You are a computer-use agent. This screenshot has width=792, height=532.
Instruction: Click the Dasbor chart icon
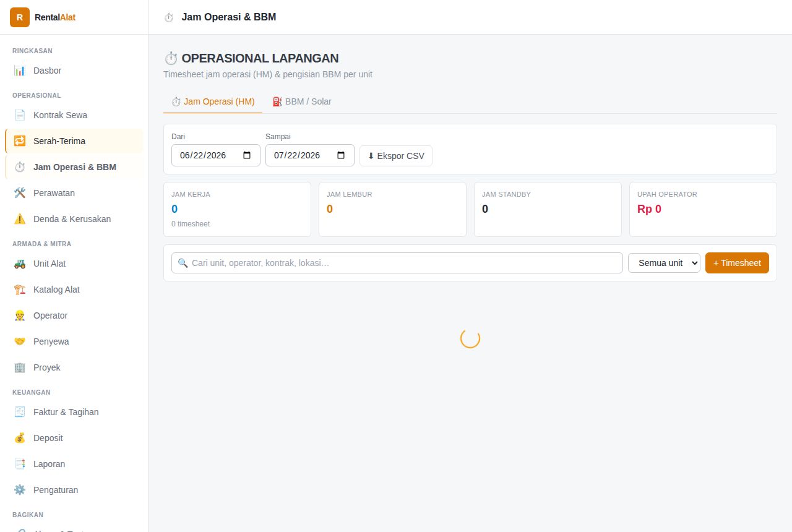click(20, 71)
